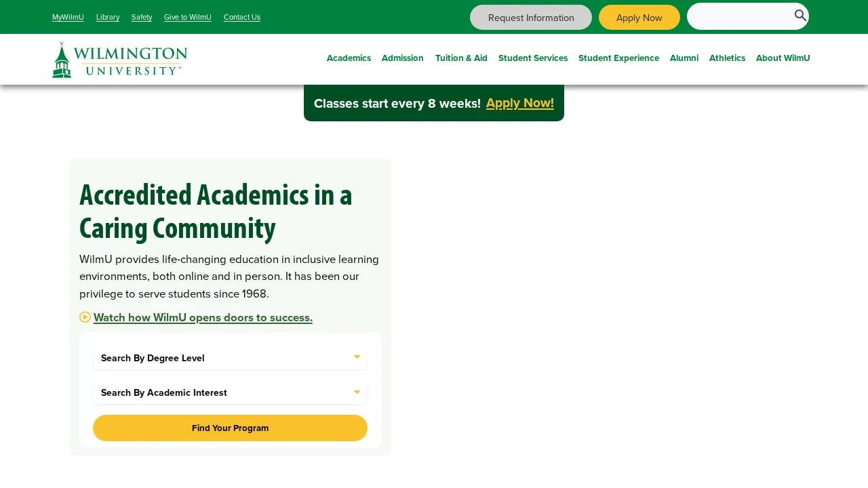This screenshot has height=488, width=868.
Task: Click the yellow Apply Now button in header
Action: [639, 18]
